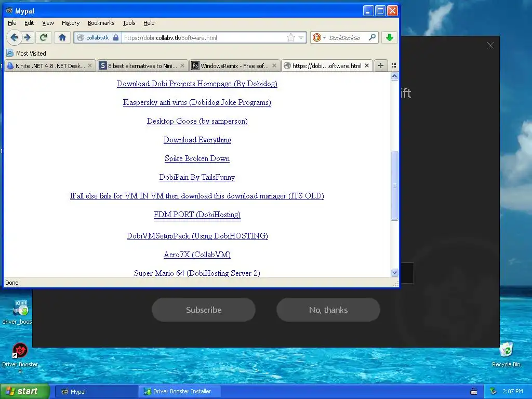Switch to the Ninite .NET 4.8 tab

[49, 66]
